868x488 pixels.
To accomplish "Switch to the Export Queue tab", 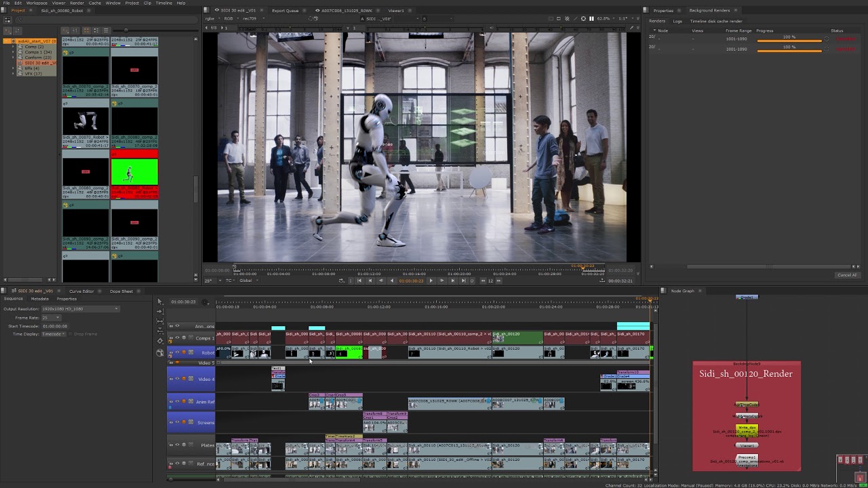I will [x=285, y=10].
